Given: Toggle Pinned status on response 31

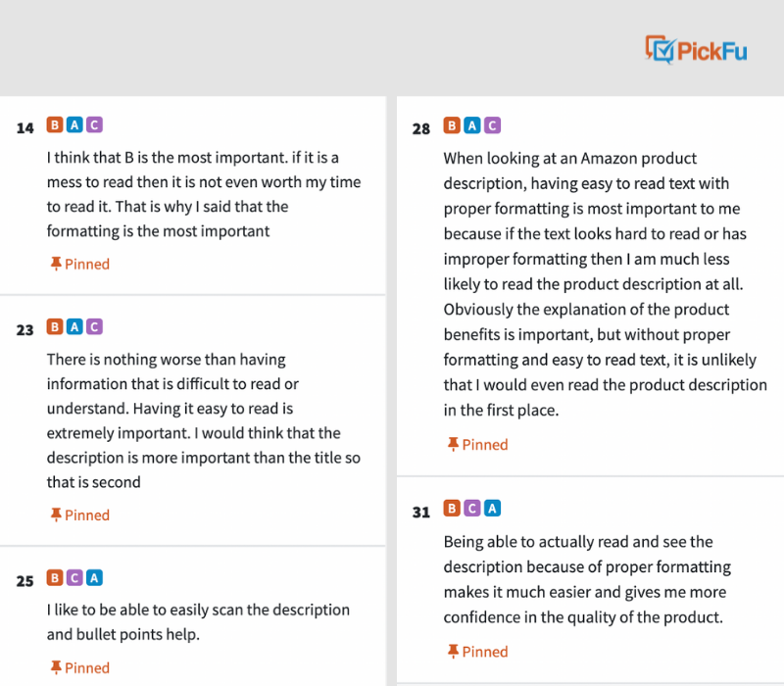Looking at the screenshot, I should [x=477, y=651].
